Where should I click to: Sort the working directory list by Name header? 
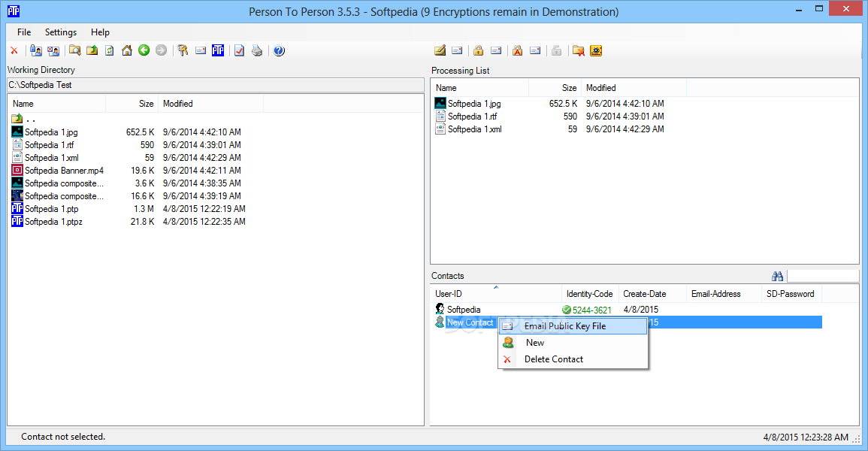click(56, 104)
